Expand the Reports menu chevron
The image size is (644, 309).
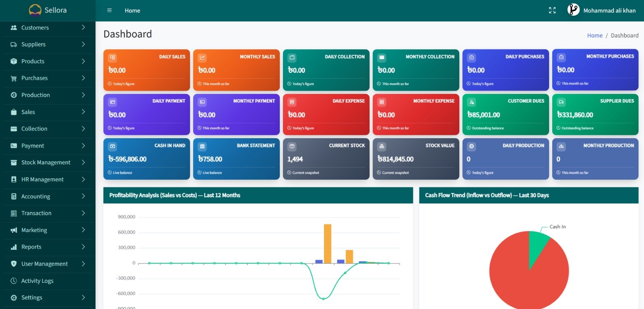83,247
